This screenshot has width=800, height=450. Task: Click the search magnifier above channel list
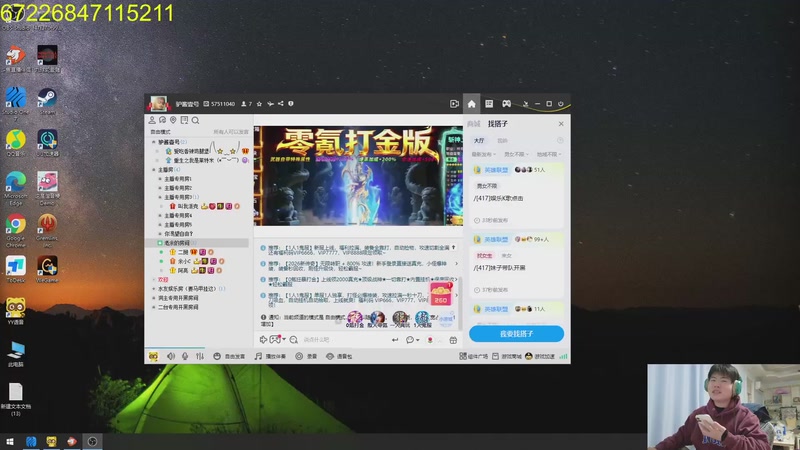195,121
